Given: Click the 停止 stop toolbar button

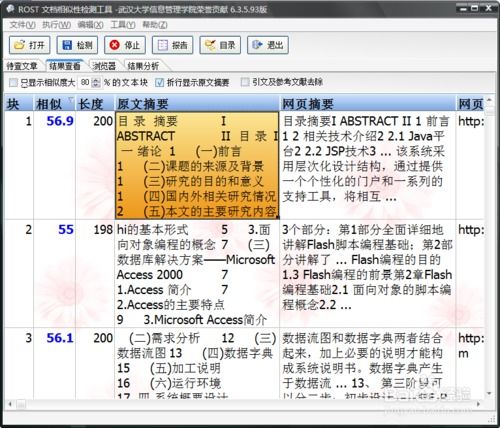Looking at the screenshot, I should 125,45.
